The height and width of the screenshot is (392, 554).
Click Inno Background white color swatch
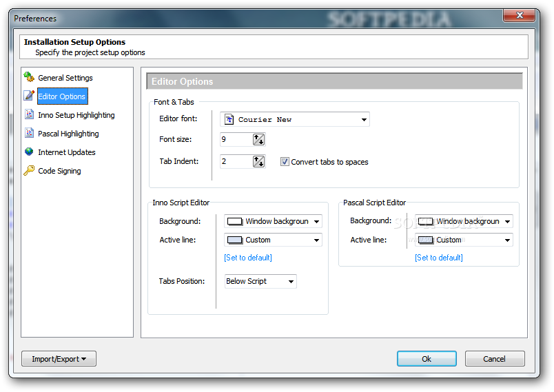click(235, 222)
